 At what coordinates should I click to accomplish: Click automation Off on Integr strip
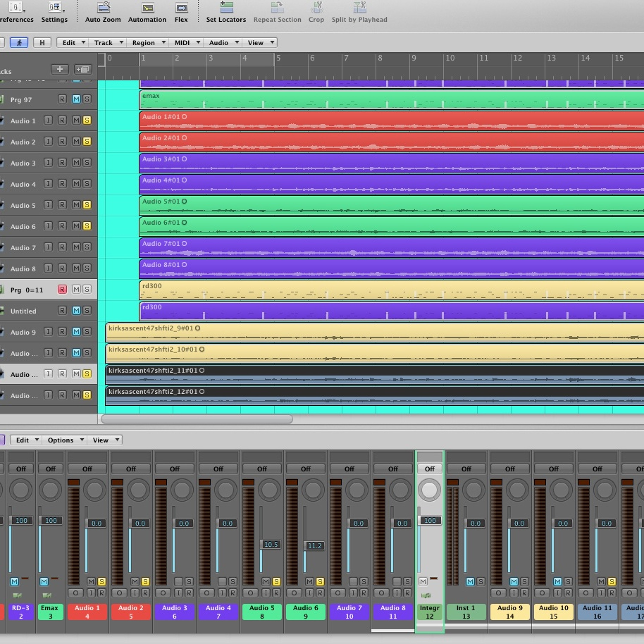click(x=430, y=469)
